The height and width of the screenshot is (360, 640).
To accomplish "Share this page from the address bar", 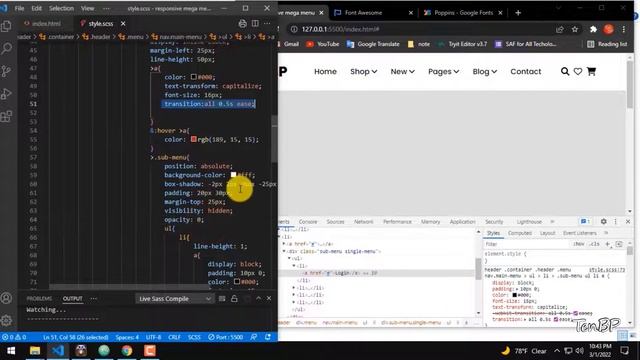I will (x=560, y=29).
